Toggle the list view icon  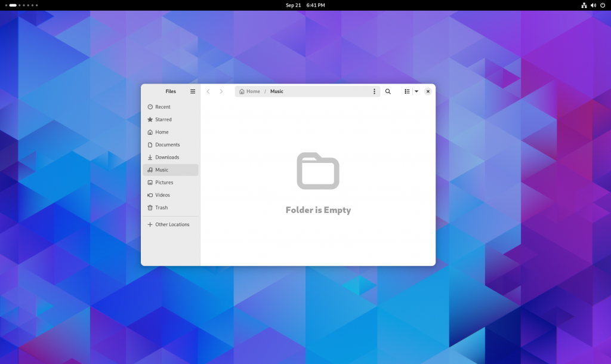point(407,91)
